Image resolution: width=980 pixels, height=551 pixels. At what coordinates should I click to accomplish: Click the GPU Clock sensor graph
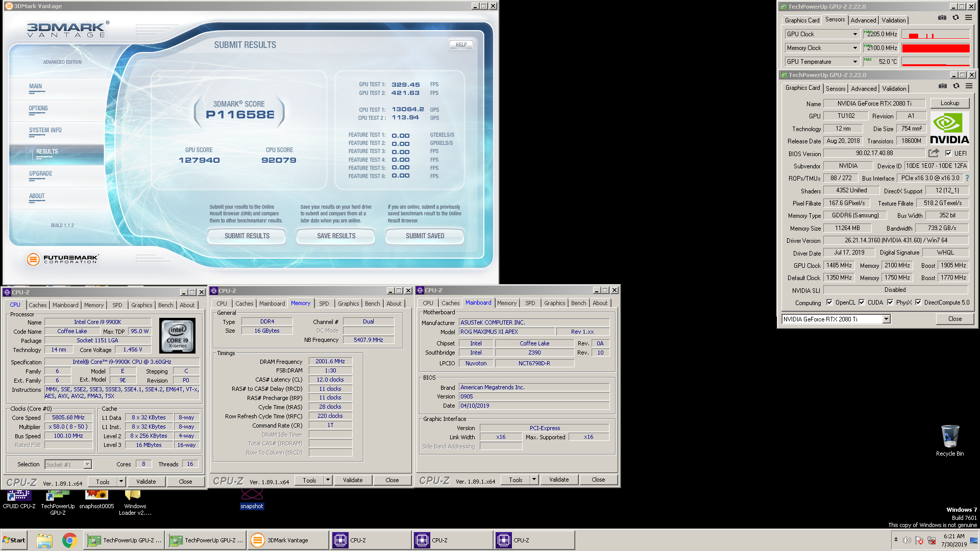(x=936, y=34)
